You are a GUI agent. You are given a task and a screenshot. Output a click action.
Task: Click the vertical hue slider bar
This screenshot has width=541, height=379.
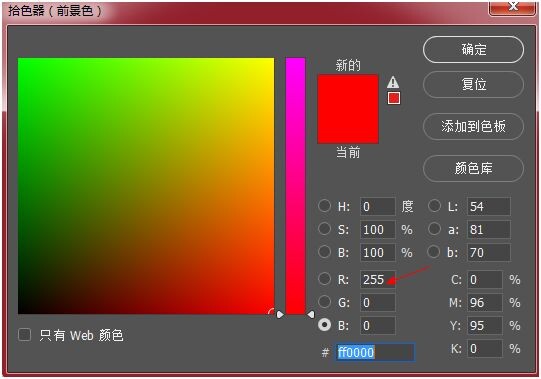[x=295, y=186]
